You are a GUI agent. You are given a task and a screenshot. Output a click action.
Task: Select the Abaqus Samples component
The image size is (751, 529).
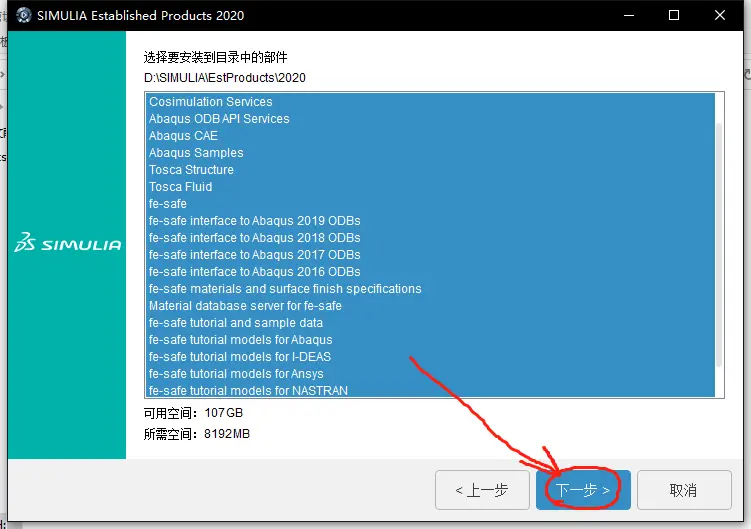tap(430, 152)
